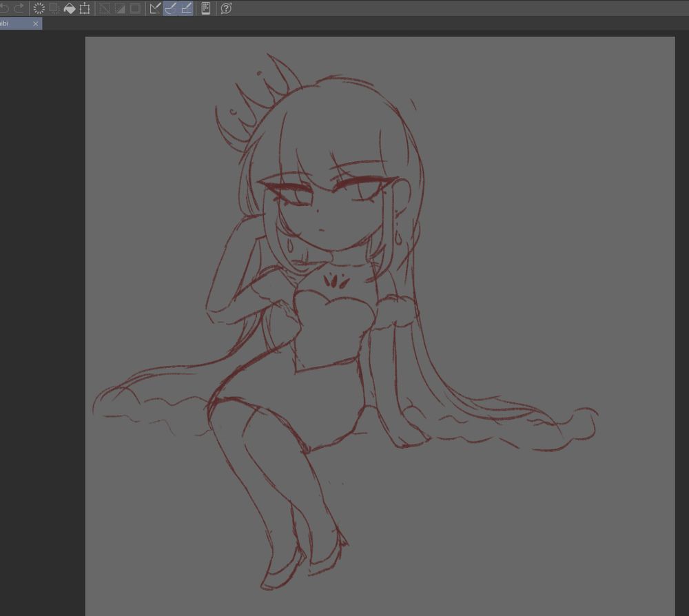The image size is (689, 616).
Task: Click the Invert selected area icon
Action: (x=119, y=8)
